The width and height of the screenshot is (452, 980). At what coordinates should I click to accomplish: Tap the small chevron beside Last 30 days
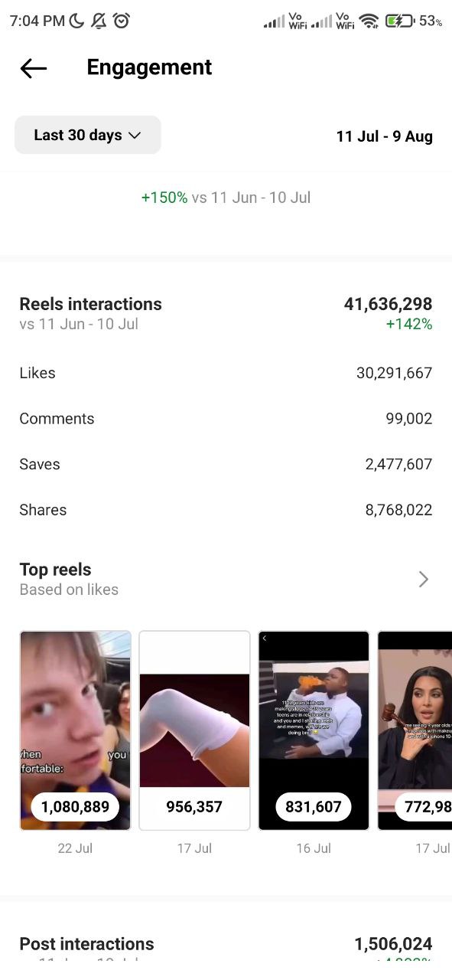click(x=135, y=136)
